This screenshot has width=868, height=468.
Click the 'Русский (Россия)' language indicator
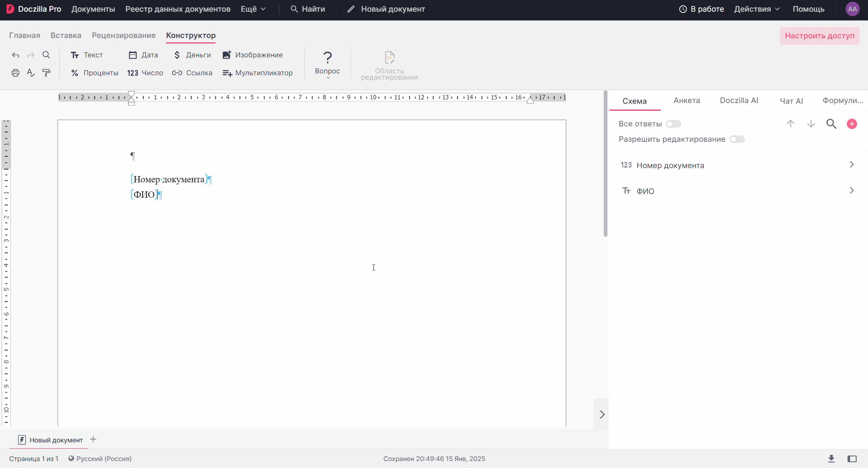click(100, 459)
